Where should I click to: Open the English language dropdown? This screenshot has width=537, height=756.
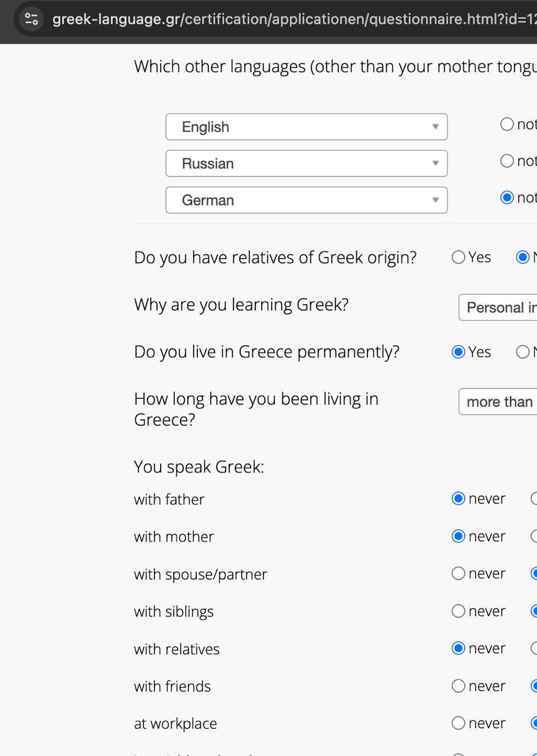click(306, 127)
